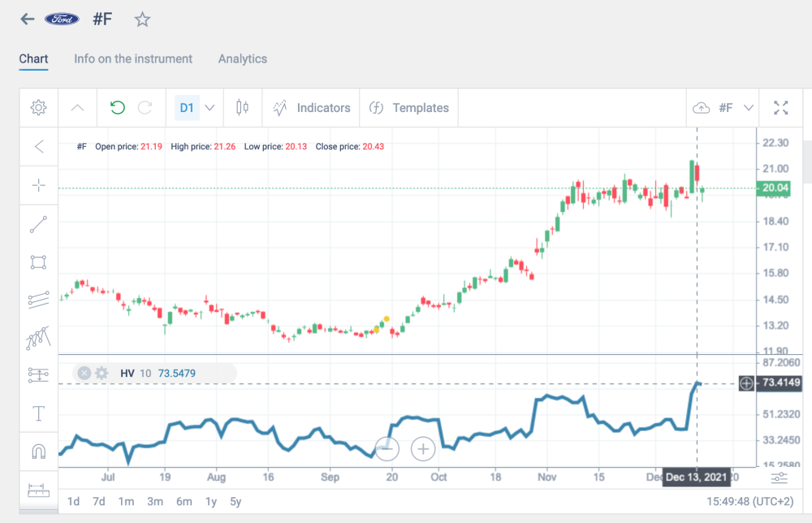Open chart settings with the gear icon
The height and width of the screenshot is (523, 812).
tap(38, 107)
